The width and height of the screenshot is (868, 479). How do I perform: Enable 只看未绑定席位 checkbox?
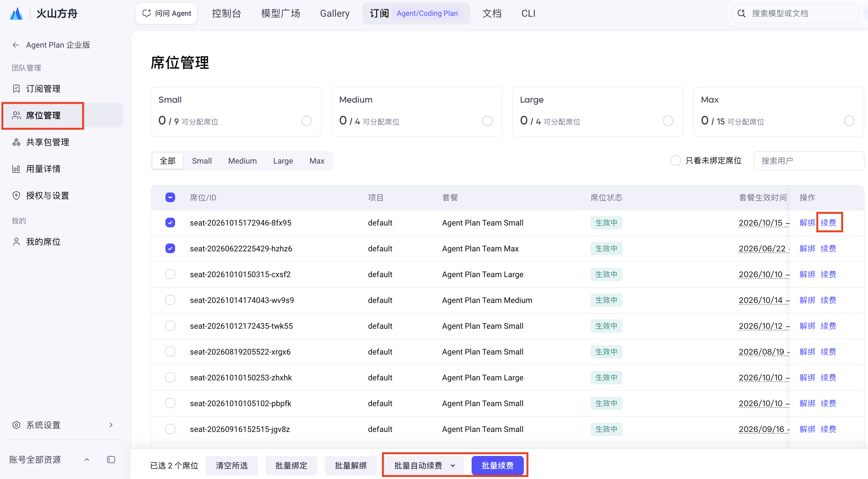point(675,161)
